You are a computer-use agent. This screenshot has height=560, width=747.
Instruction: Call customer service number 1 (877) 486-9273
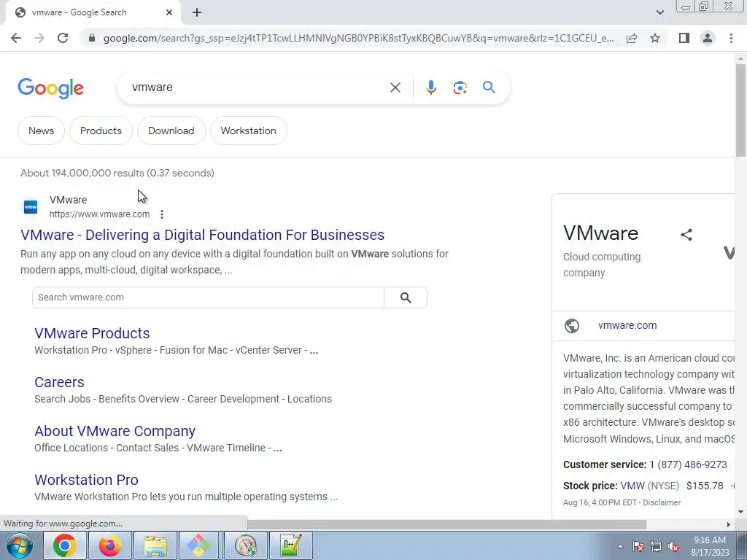coord(688,464)
